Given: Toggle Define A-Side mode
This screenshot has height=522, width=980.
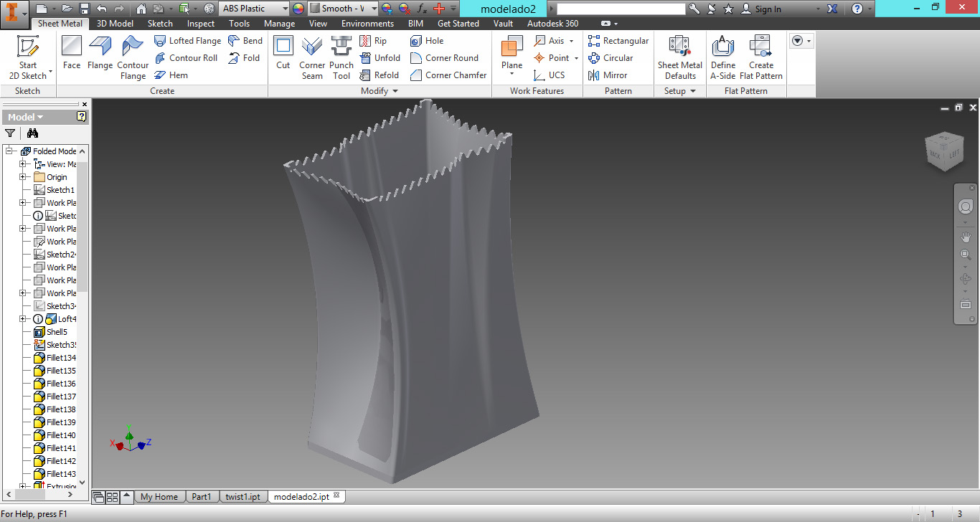Looking at the screenshot, I should point(722,57).
